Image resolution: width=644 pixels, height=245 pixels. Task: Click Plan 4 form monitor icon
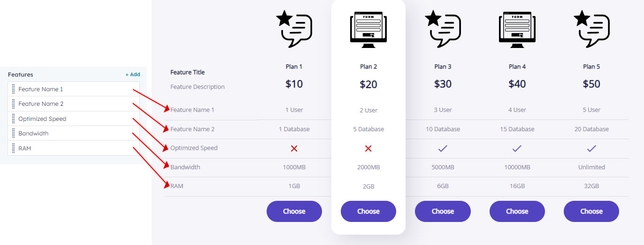pos(517,30)
